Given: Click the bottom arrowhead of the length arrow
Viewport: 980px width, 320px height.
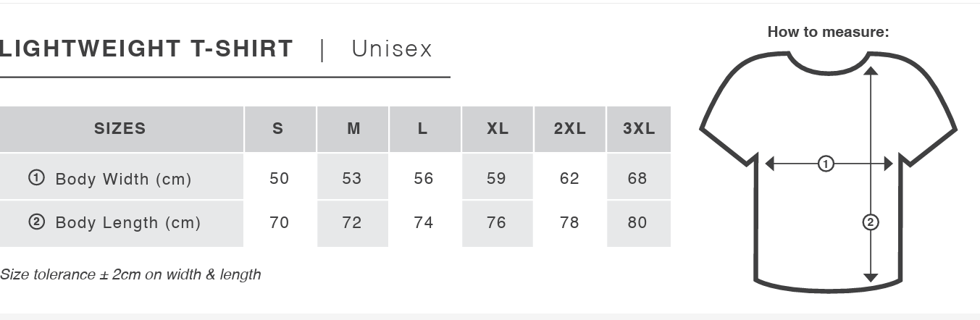Looking at the screenshot, I should [x=871, y=277].
